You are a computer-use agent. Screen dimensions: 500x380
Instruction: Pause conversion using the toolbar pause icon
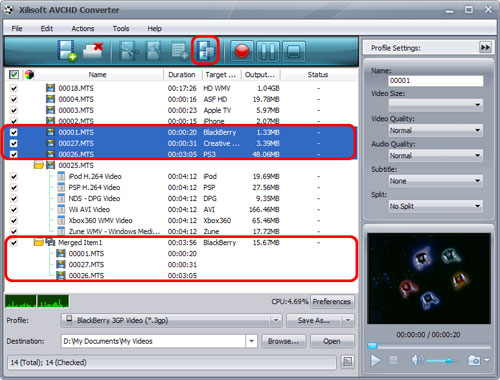pos(268,52)
